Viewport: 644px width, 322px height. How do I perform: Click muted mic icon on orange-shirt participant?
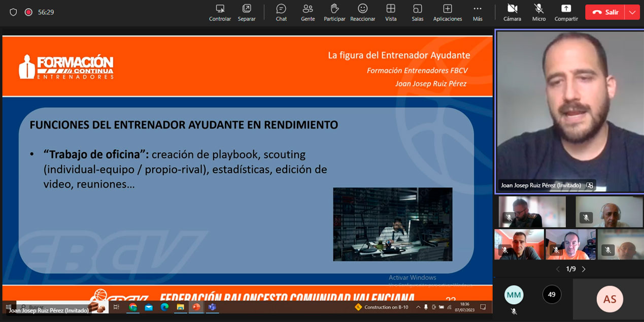[556, 250]
